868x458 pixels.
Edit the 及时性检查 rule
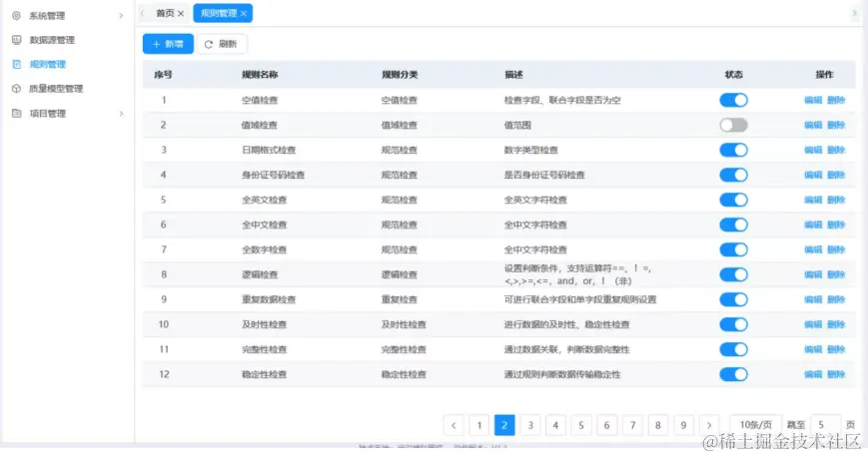pos(813,324)
